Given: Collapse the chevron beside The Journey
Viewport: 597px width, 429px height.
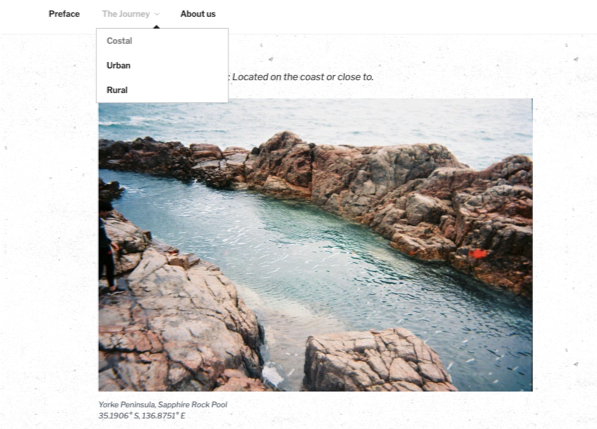Looking at the screenshot, I should (x=157, y=14).
